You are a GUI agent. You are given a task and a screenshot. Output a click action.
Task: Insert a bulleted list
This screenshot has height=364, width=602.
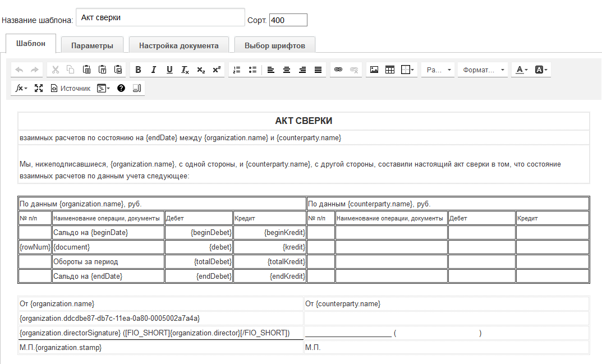pos(252,70)
